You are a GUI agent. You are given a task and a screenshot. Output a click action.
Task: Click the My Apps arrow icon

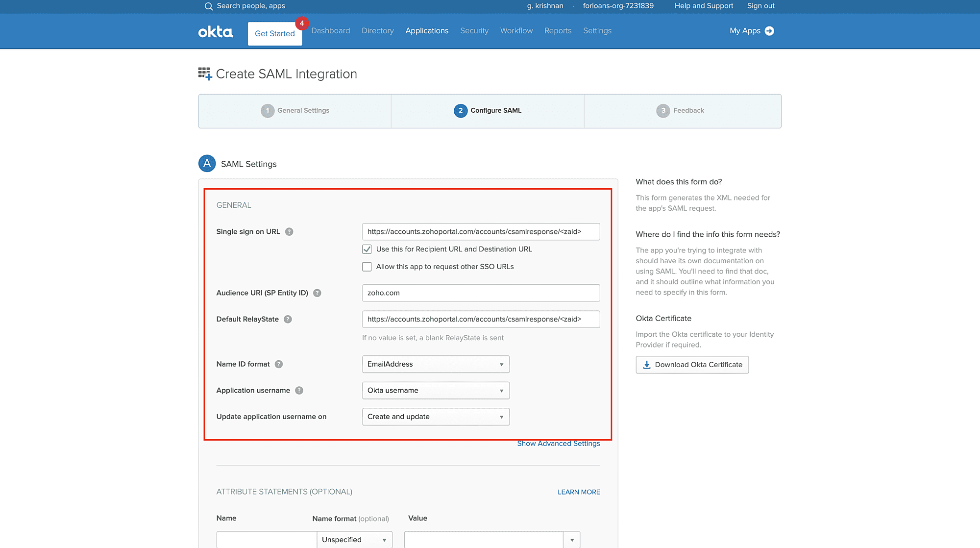click(769, 31)
